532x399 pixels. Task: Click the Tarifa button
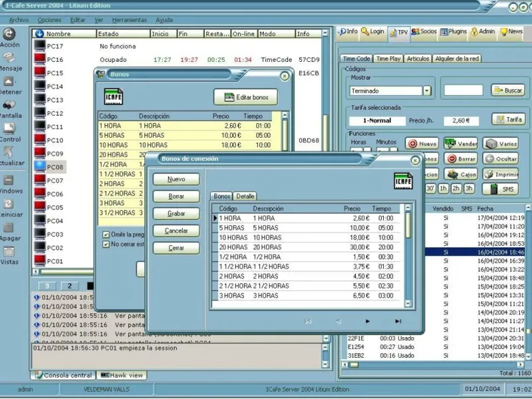point(509,120)
